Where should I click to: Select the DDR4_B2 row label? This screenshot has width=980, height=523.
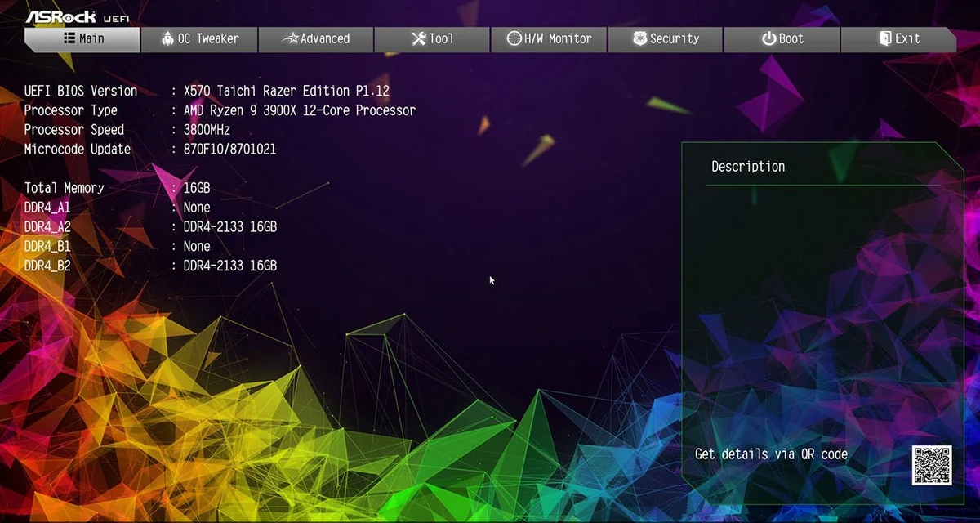tap(47, 266)
